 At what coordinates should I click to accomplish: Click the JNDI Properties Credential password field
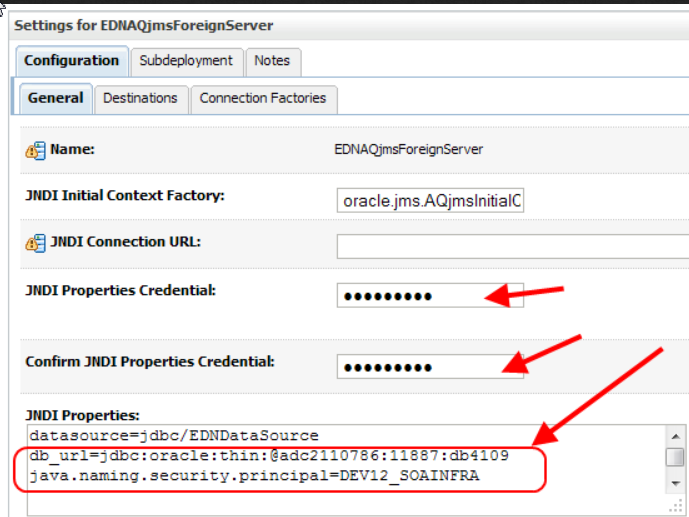pyautogui.click(x=430, y=296)
